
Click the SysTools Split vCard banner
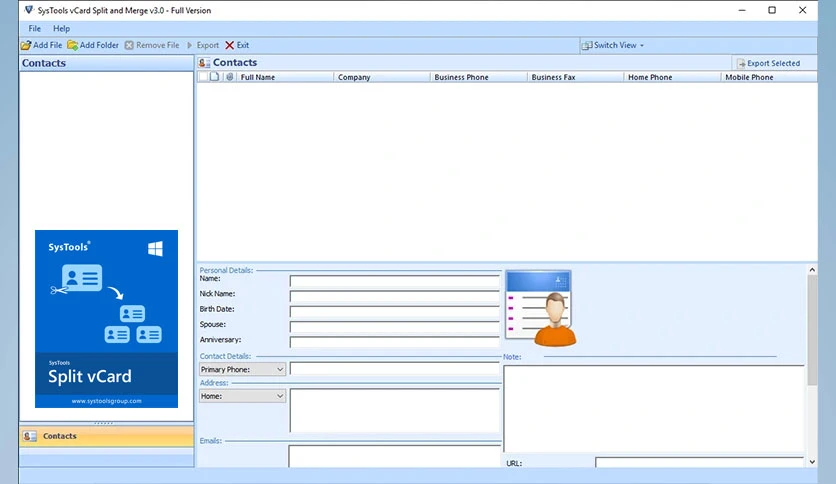click(107, 319)
